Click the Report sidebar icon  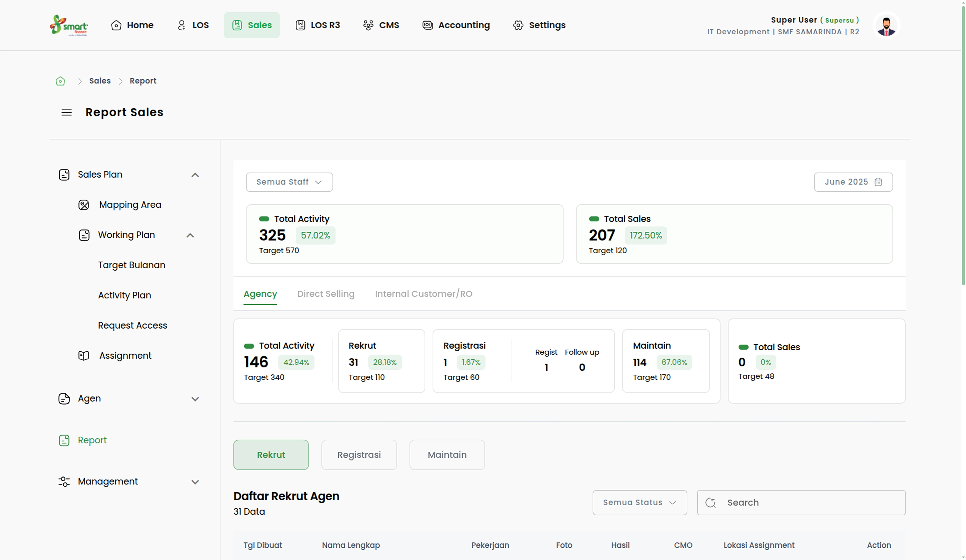tap(64, 440)
